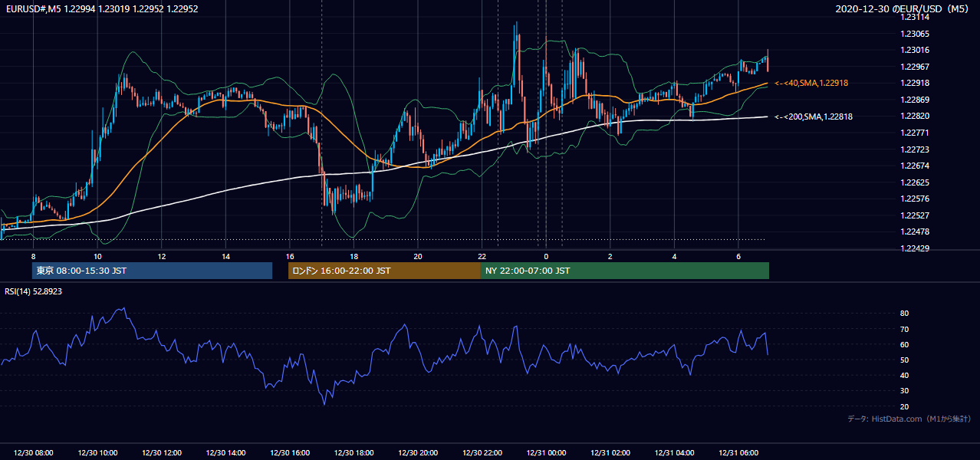
Task: Click price level 1.22674 on the axis
Action: click(916, 166)
